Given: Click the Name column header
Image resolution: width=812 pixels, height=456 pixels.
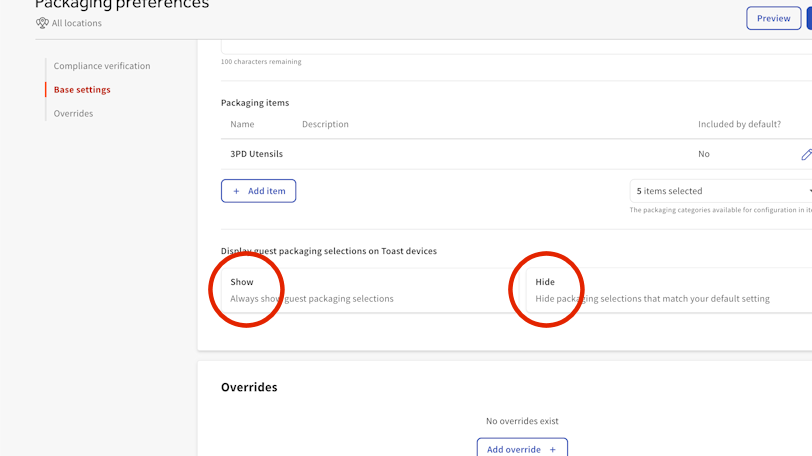Looking at the screenshot, I should 242,125.
